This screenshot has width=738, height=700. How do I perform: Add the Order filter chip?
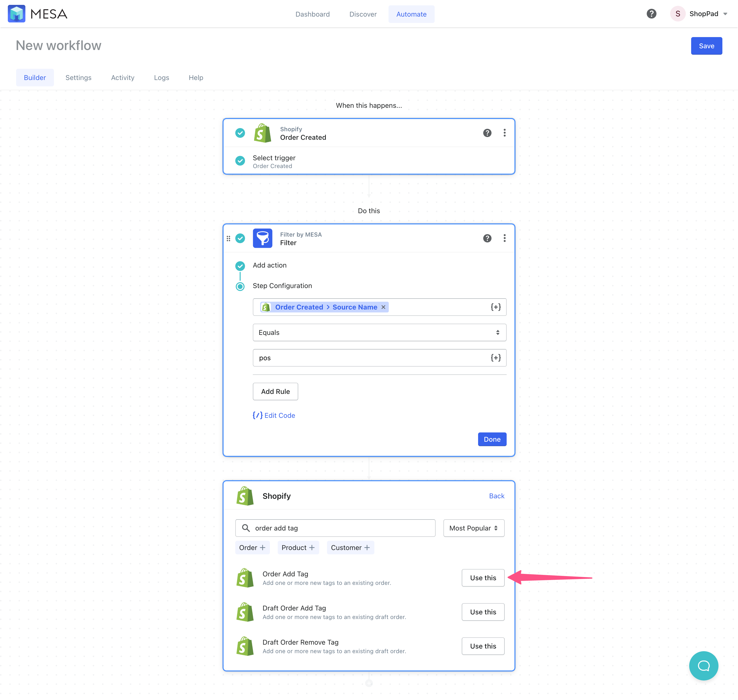click(252, 548)
